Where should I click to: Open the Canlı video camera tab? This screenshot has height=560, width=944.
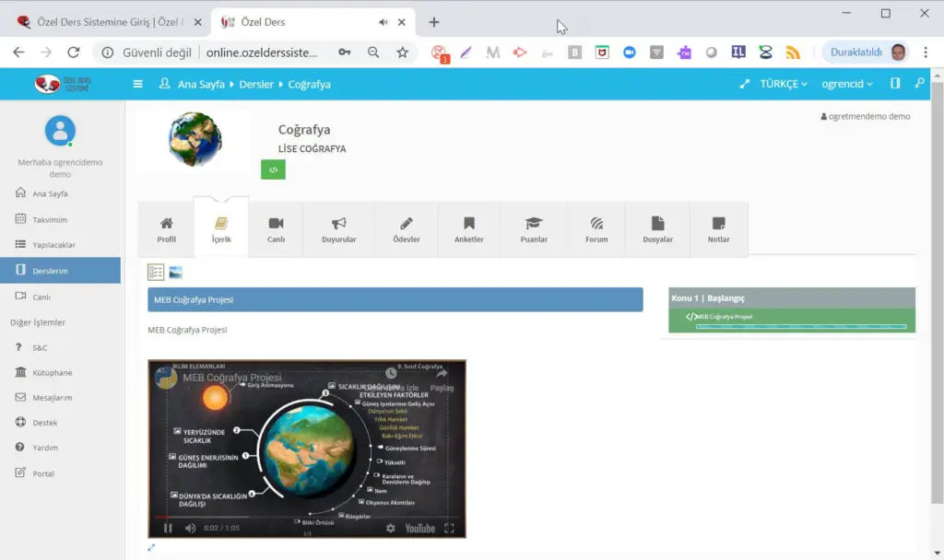pos(276,228)
